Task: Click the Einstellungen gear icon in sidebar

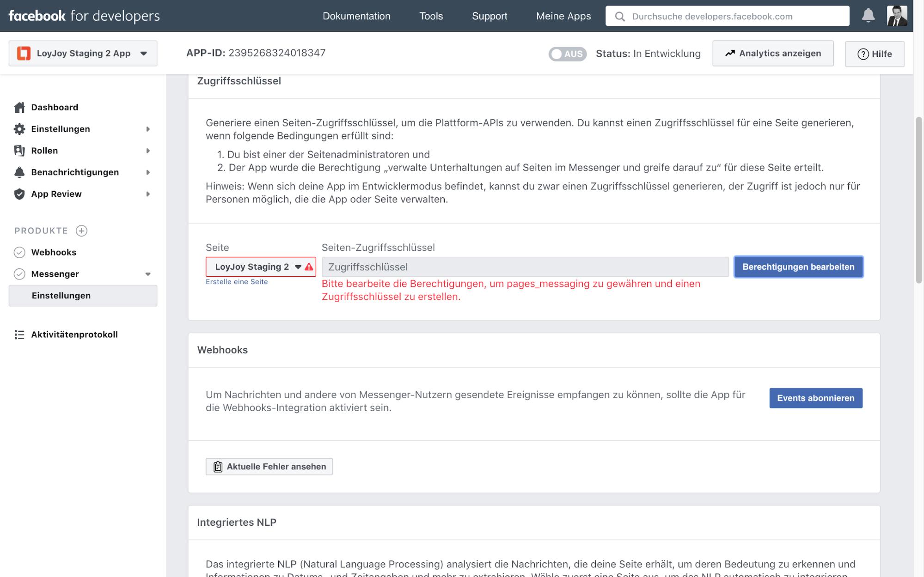Action: pyautogui.click(x=19, y=129)
